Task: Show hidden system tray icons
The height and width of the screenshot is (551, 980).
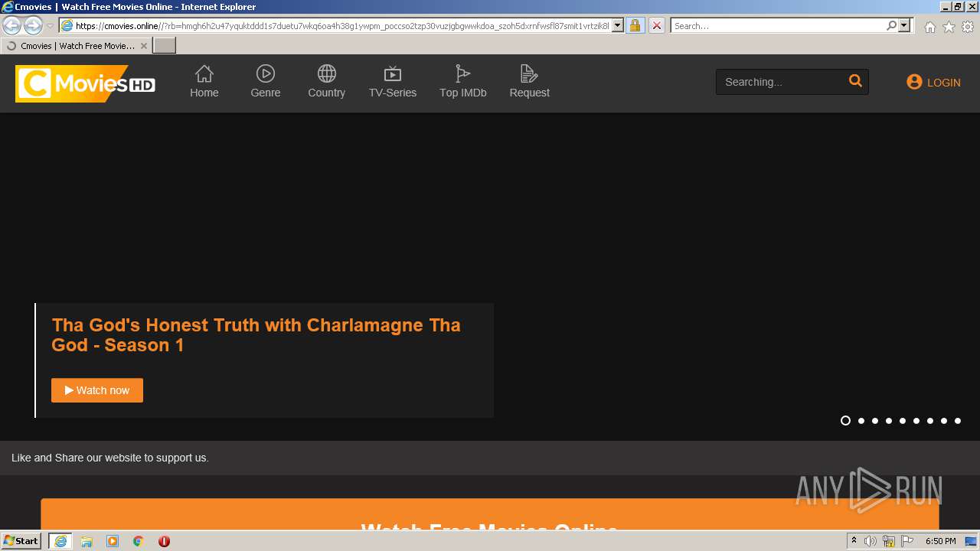Action: coord(854,541)
